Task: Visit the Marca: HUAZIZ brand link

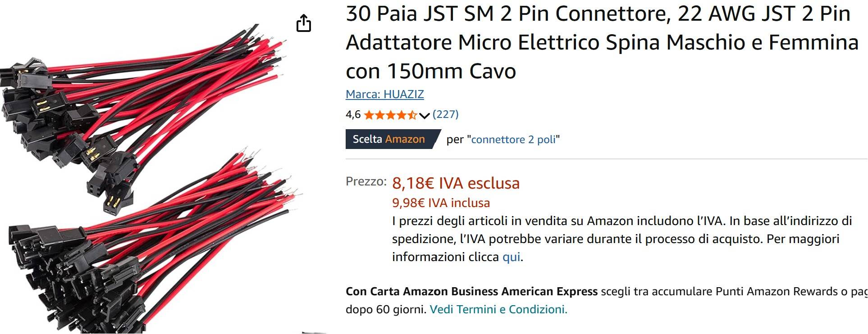Action: coord(384,94)
